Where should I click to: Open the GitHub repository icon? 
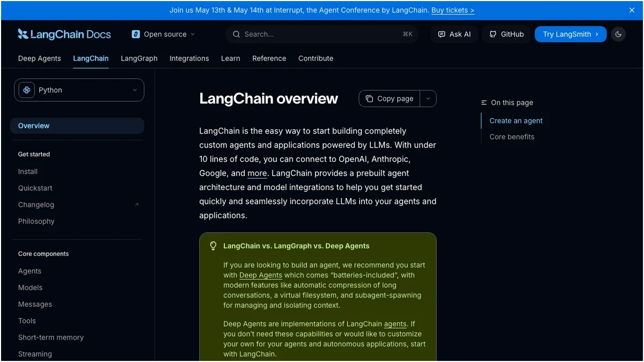(493, 34)
